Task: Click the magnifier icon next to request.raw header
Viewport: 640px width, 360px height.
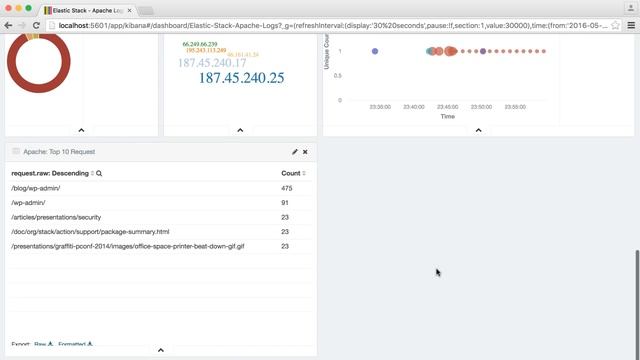Action: [99, 173]
